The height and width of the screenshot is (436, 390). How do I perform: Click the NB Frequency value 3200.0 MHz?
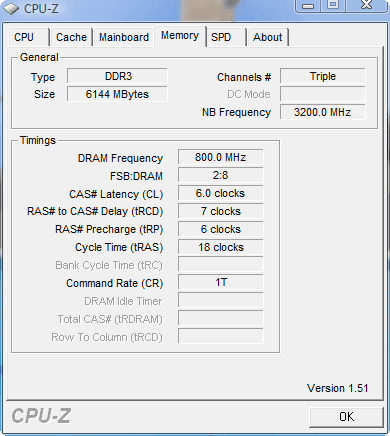(323, 112)
